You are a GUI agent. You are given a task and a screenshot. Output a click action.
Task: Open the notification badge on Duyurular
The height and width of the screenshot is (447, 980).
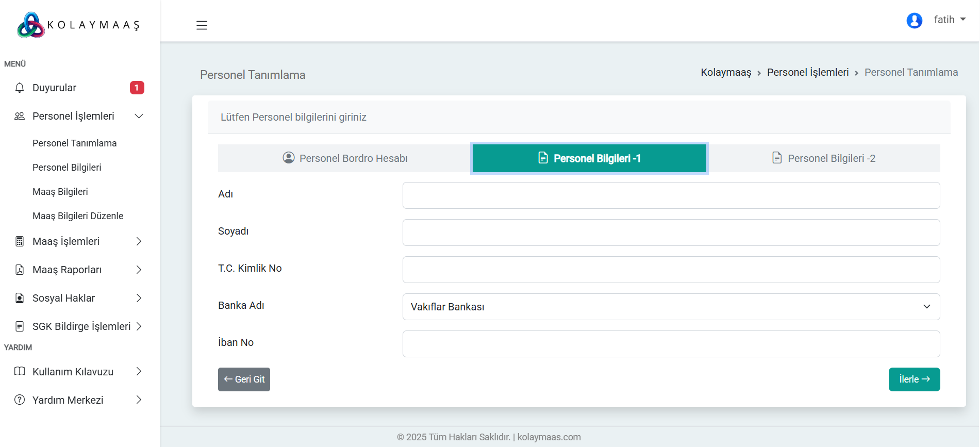[137, 88]
